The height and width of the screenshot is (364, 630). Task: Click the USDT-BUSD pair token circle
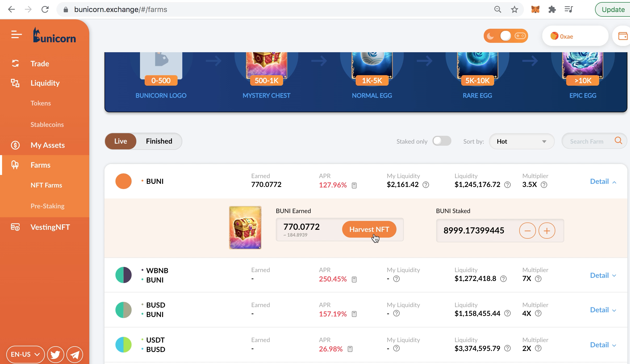point(123,345)
